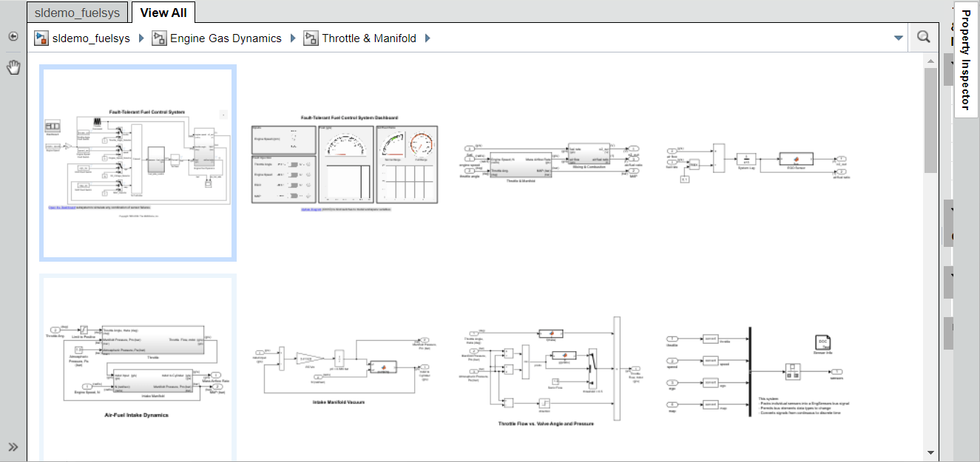The height and width of the screenshot is (462, 980).
Task: Click the down arrow on the vertical scrollbar
Action: (x=930, y=452)
